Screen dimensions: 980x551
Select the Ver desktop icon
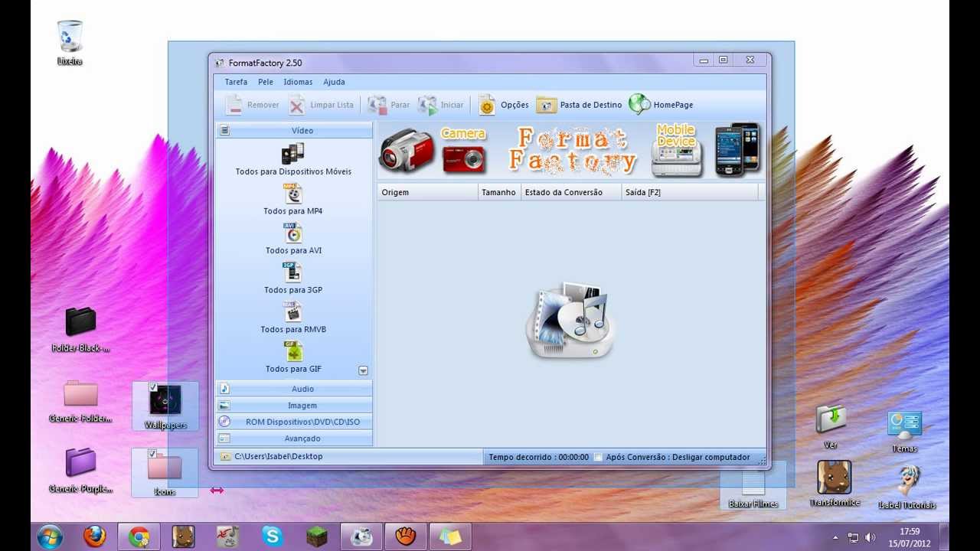[831, 427]
